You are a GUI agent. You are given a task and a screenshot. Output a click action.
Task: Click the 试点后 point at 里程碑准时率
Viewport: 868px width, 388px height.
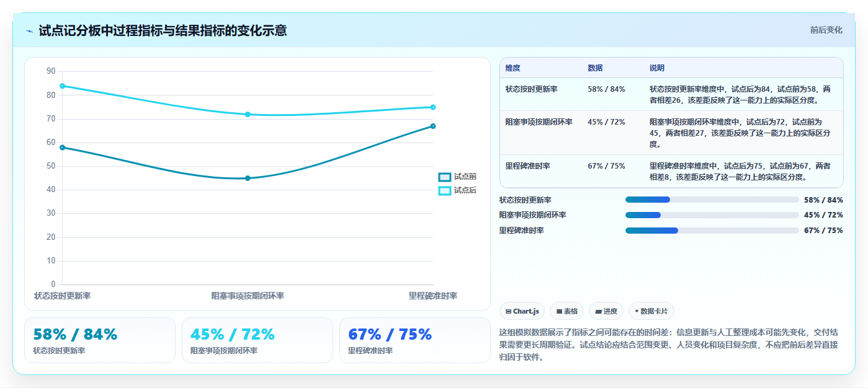pyautogui.click(x=433, y=107)
